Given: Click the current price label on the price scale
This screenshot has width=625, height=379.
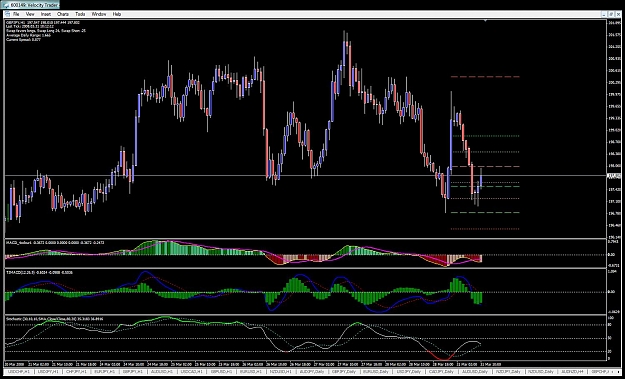Looking at the screenshot, I should [614, 175].
